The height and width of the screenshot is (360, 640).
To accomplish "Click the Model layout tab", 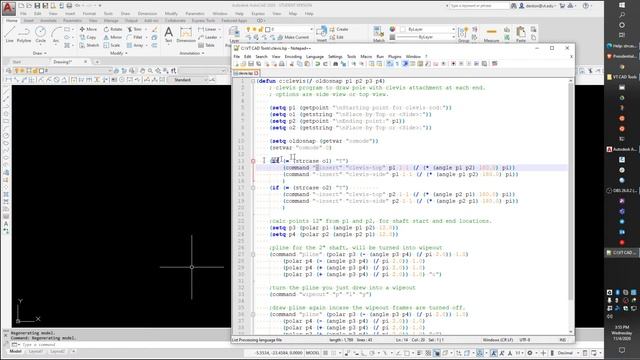I will click(16, 351).
